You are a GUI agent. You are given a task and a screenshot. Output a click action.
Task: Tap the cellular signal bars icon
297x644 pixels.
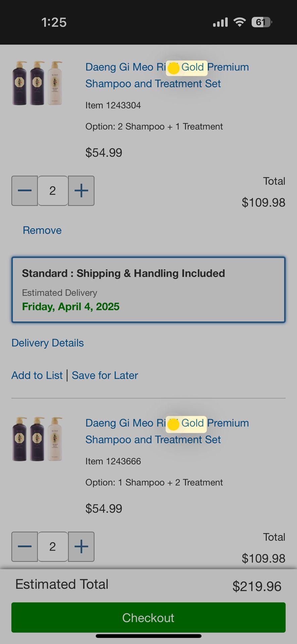[x=220, y=22]
